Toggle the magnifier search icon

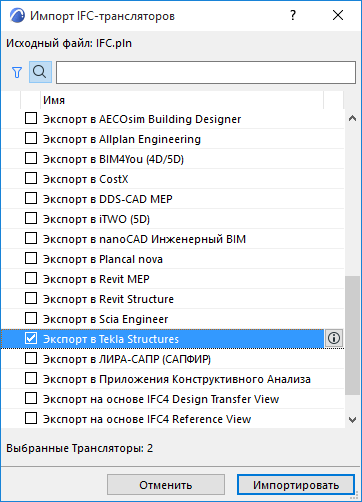tap(40, 72)
